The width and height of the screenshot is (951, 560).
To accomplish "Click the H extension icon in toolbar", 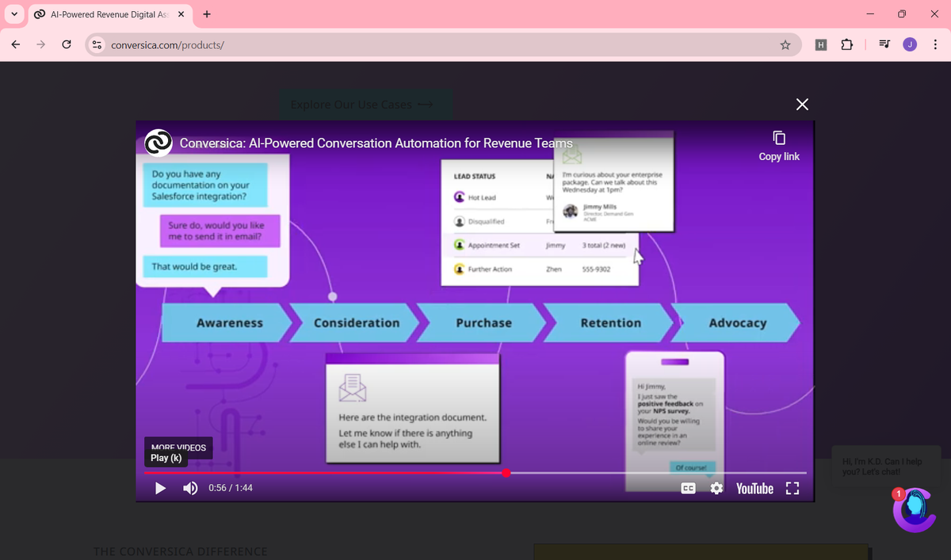I will point(821,45).
